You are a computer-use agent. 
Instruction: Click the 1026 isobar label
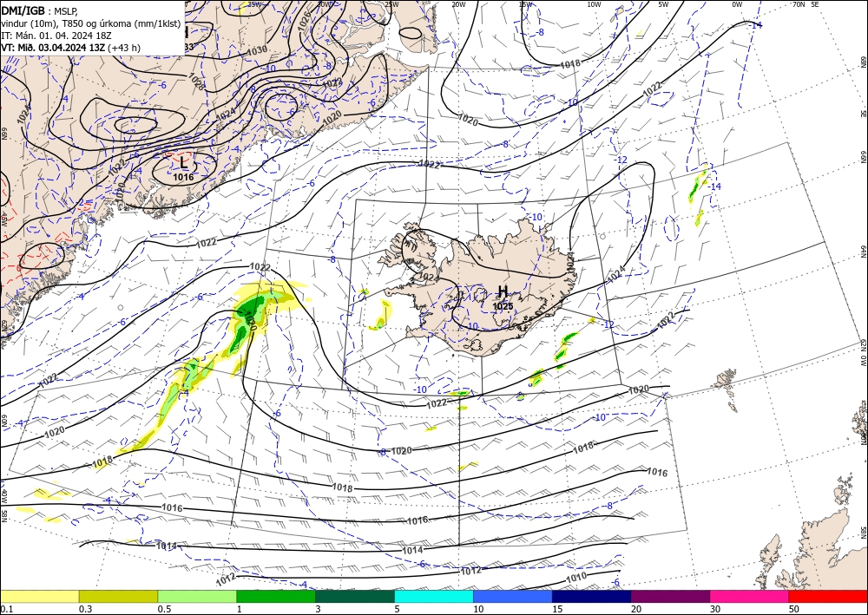click(x=303, y=21)
